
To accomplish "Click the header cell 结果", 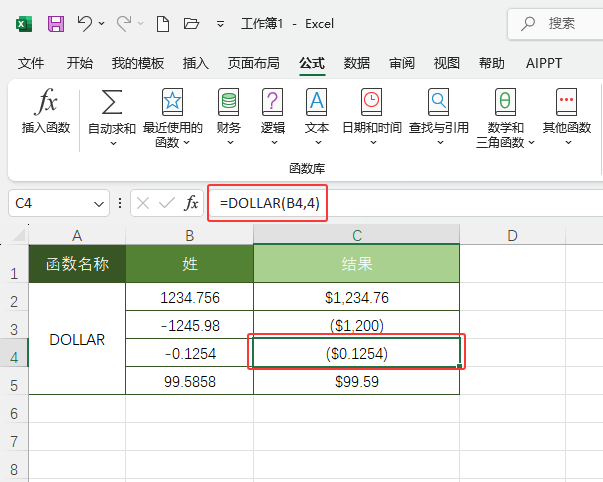I will click(356, 264).
